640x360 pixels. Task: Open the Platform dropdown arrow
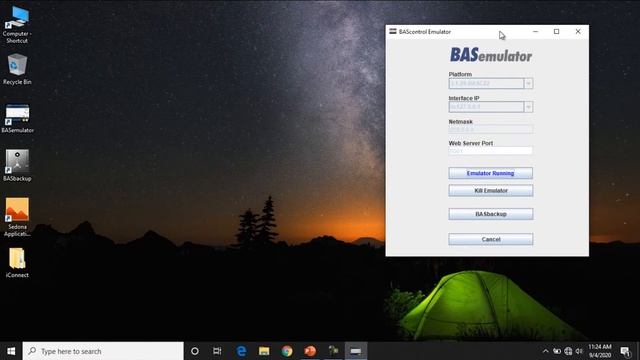[529, 83]
